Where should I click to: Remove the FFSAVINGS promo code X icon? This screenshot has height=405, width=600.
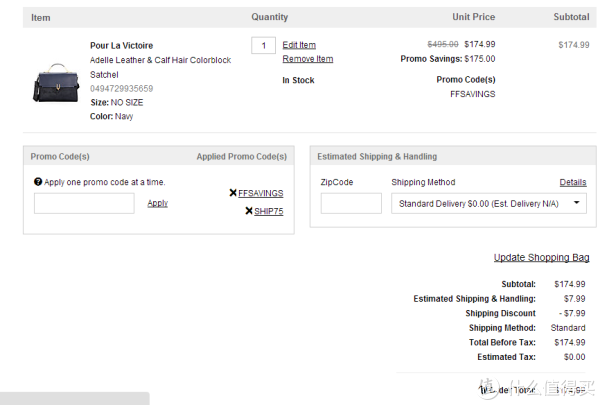(233, 193)
